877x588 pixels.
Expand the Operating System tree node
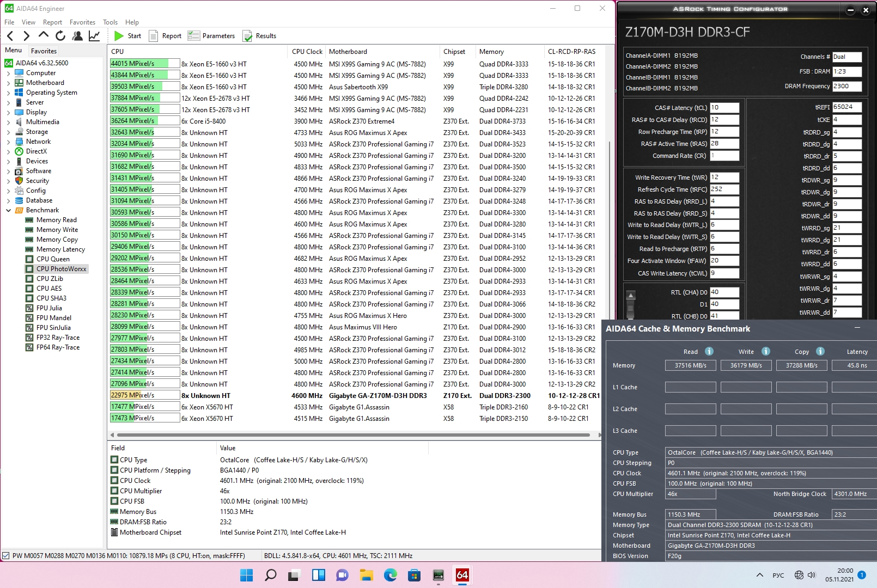coord(8,93)
